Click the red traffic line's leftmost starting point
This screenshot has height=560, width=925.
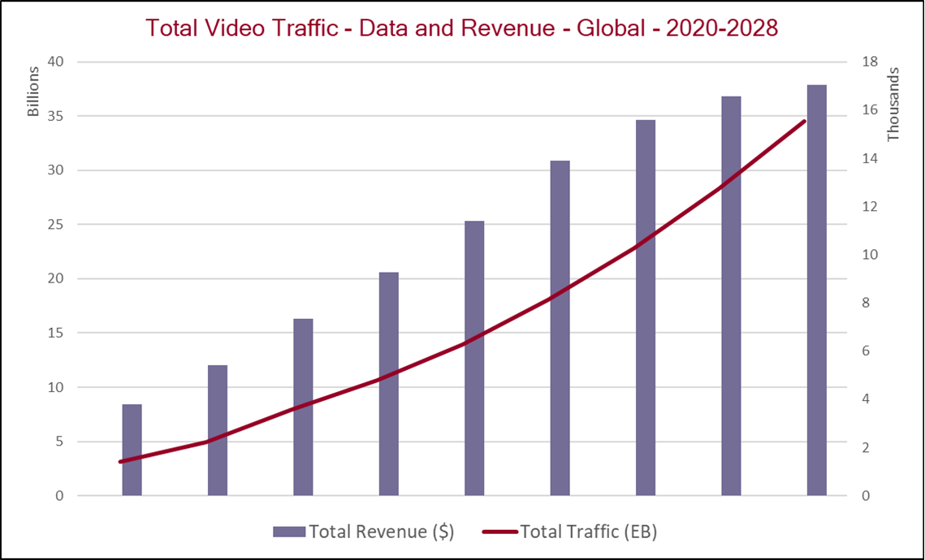[121, 462]
